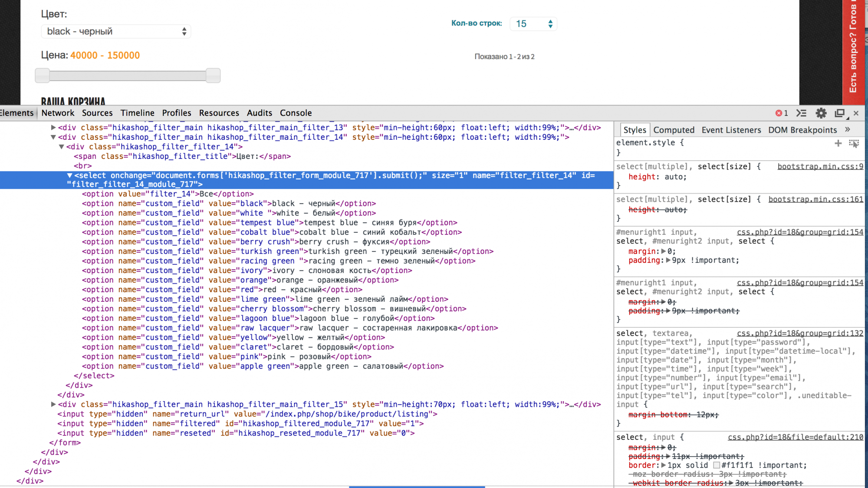Show more Styles sidebar tabs chevron

click(x=848, y=129)
